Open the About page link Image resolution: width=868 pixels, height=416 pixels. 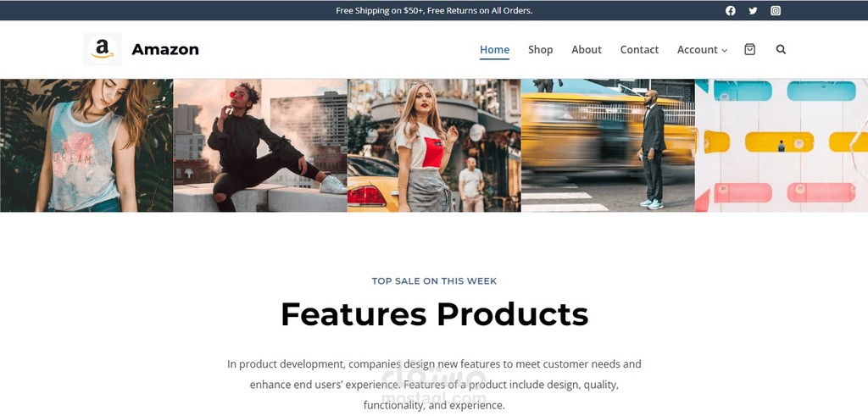(x=587, y=50)
